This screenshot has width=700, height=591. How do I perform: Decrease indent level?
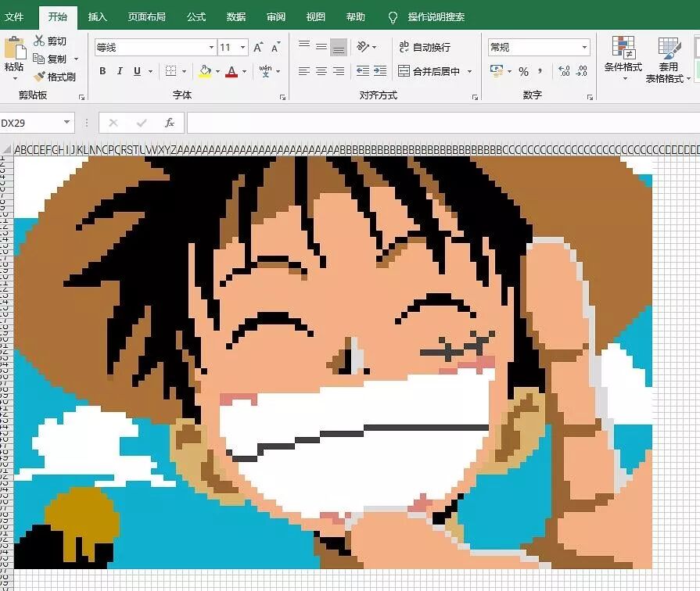[x=363, y=71]
